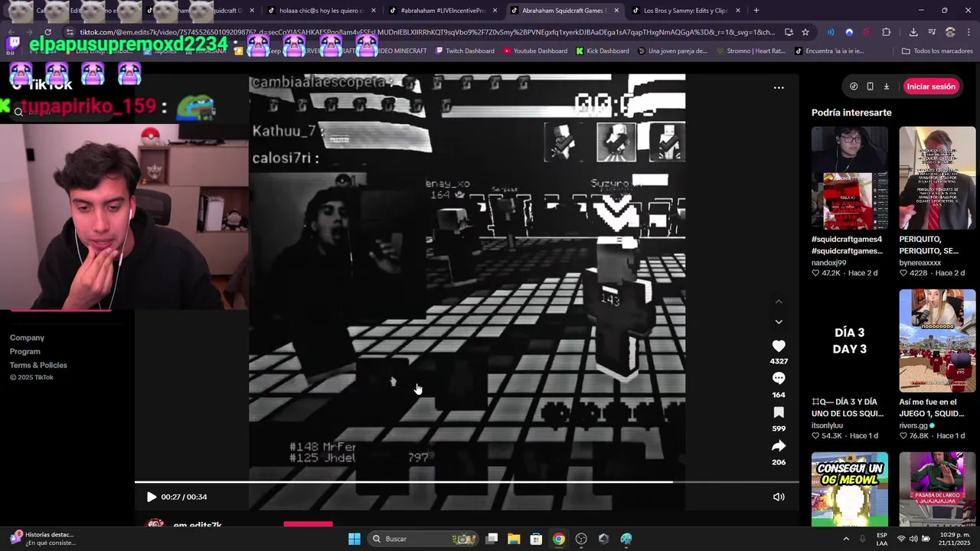Screen dimensions: 980x551
Task: Open the #squidcraftgames4 video thumbnail by nandoxj99
Action: [x=850, y=178]
